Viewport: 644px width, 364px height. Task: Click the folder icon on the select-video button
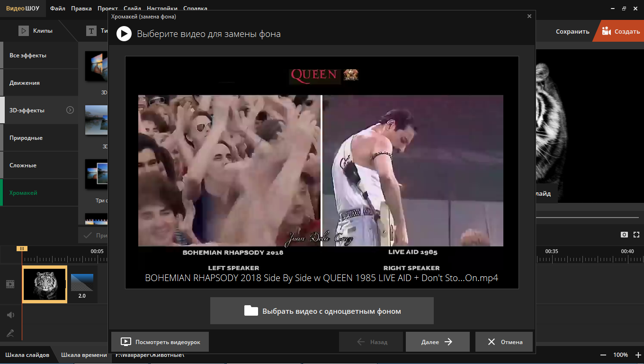tap(251, 311)
